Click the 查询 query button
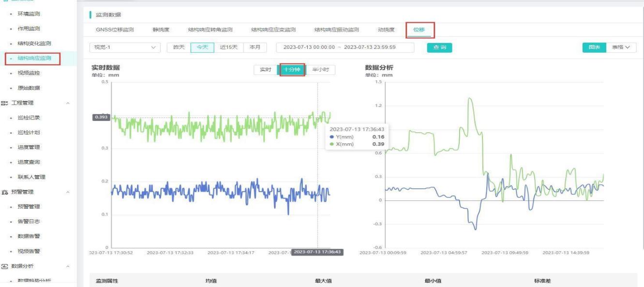Screen dimensions: 644x287 tap(439, 47)
